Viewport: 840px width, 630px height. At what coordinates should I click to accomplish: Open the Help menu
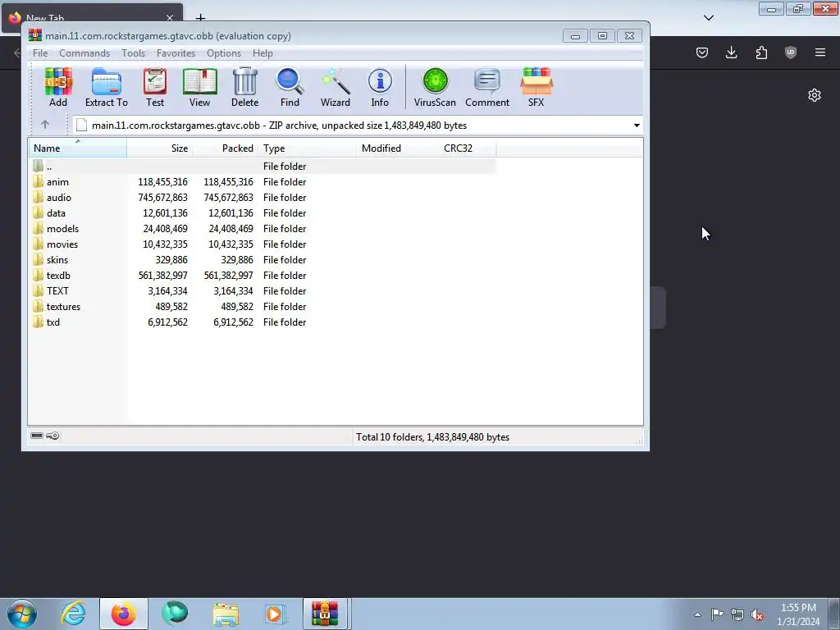(262, 53)
